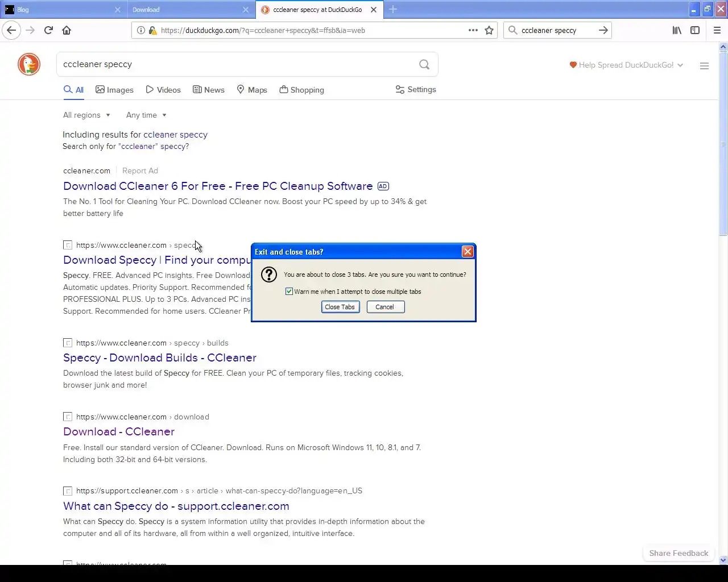Click the browser search box field
The image size is (728, 582).
[557, 30]
